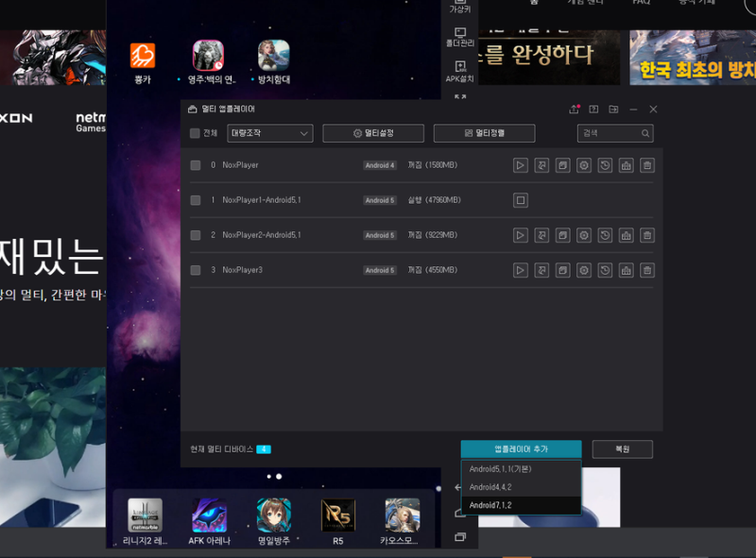Open backup/restore clock icon for NoxPlayer3
The height and width of the screenshot is (558, 756).
point(605,270)
